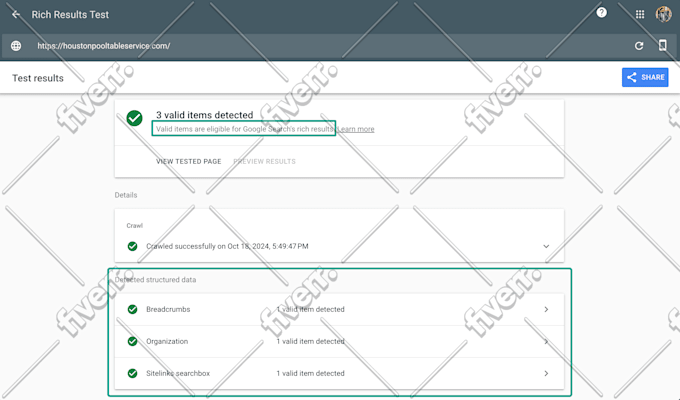Image resolution: width=680 pixels, height=400 pixels.
Task: Click the green check beside Crawled successfully
Action: point(133,246)
